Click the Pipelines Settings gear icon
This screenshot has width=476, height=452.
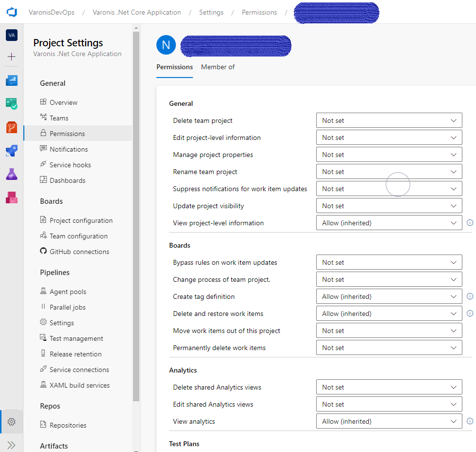click(43, 322)
